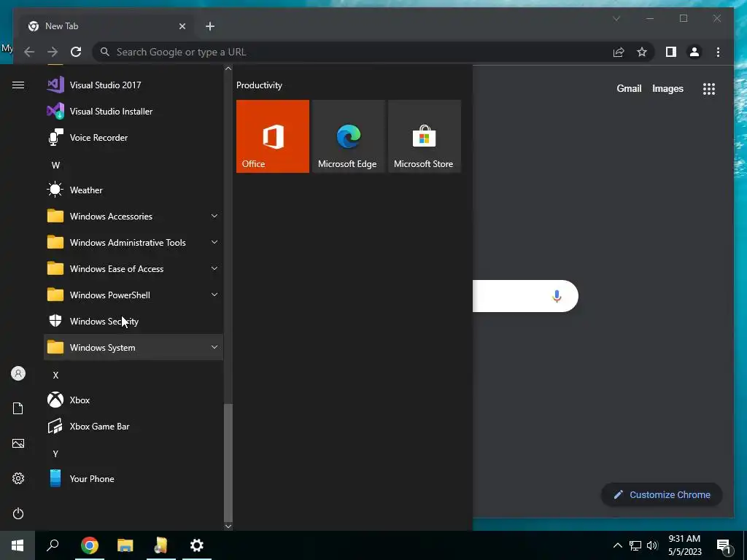
Task: Open network icon in system tray
Action: (635, 545)
